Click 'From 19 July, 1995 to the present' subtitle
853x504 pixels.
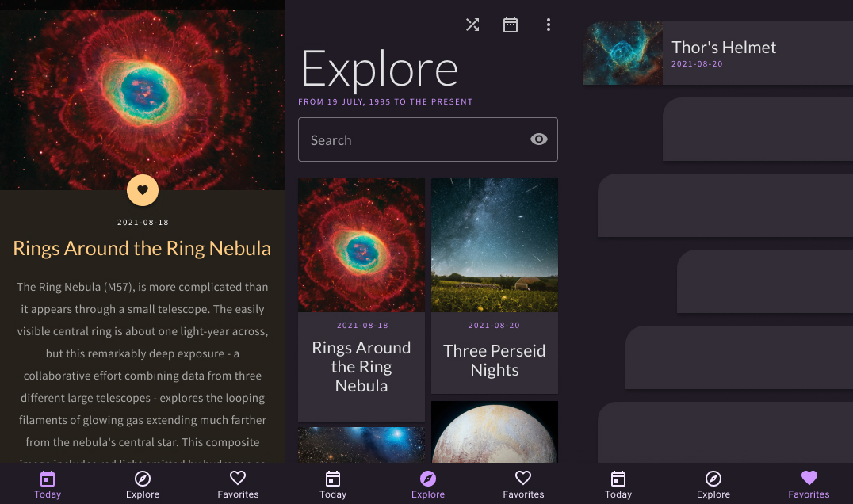(385, 101)
